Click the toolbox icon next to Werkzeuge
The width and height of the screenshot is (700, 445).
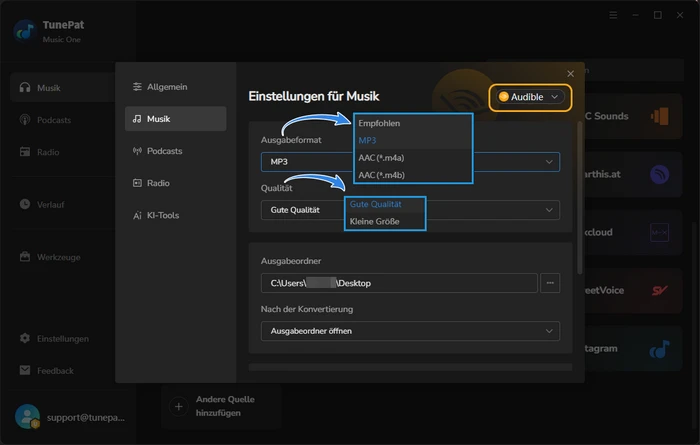[x=25, y=257]
